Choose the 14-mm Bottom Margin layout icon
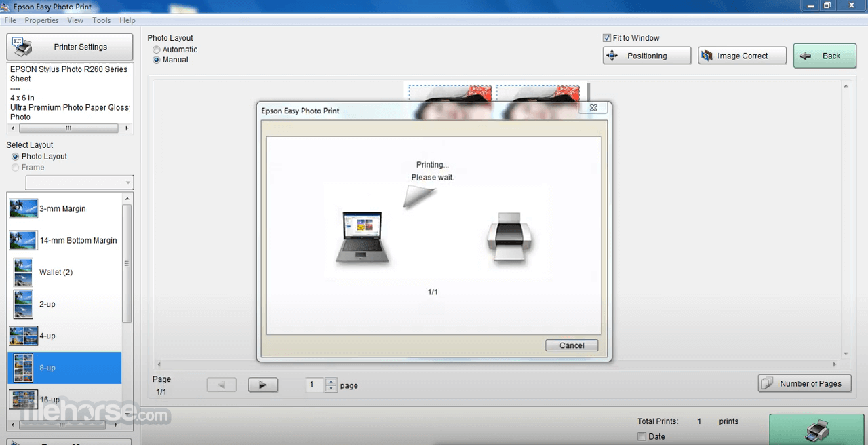This screenshot has height=445, width=868. (23, 240)
